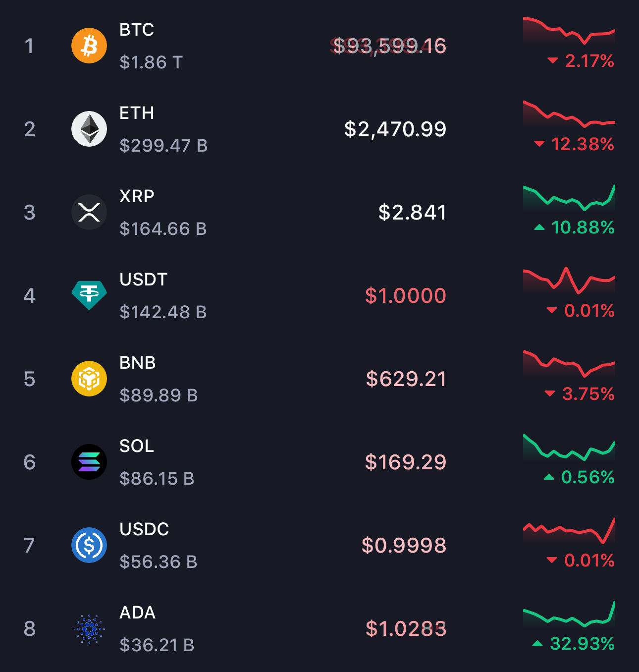View the XRP green sparkline chart
639x672 pixels.
point(569,197)
